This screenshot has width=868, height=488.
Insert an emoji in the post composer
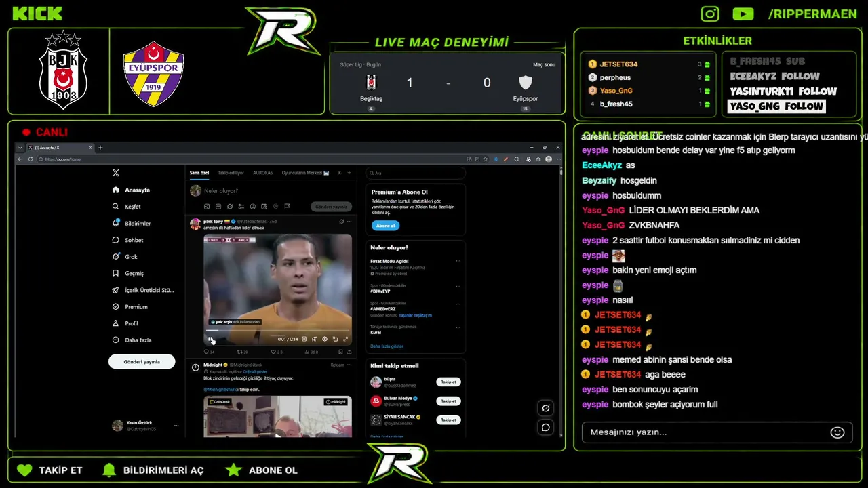tap(253, 207)
